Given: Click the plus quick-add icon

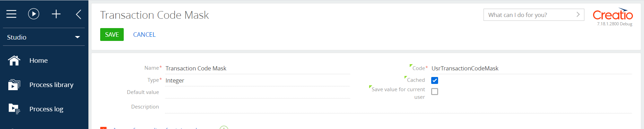Looking at the screenshot, I should [56, 14].
